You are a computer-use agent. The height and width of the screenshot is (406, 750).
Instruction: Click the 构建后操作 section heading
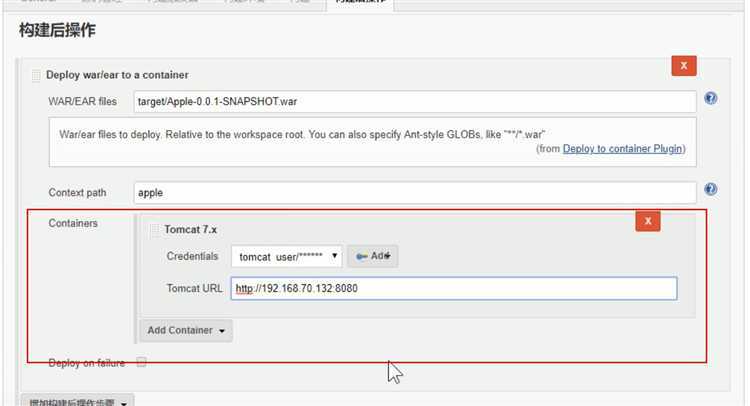point(58,31)
